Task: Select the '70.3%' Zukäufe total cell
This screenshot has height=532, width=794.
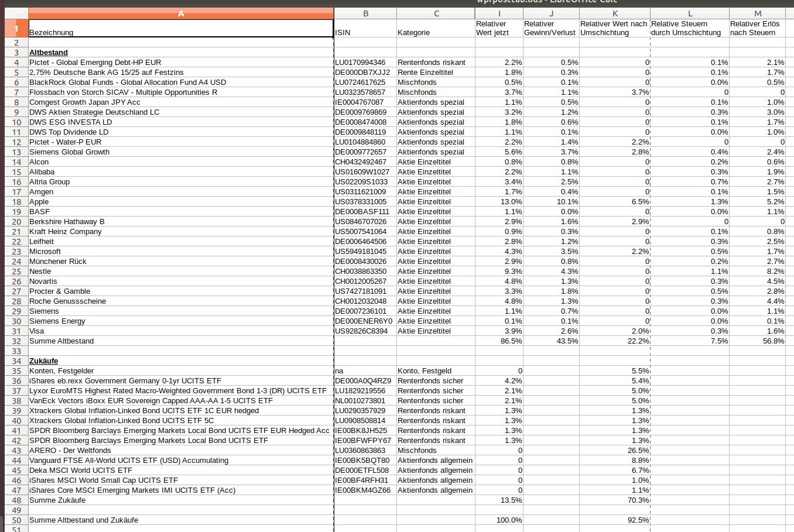Action: (615, 500)
